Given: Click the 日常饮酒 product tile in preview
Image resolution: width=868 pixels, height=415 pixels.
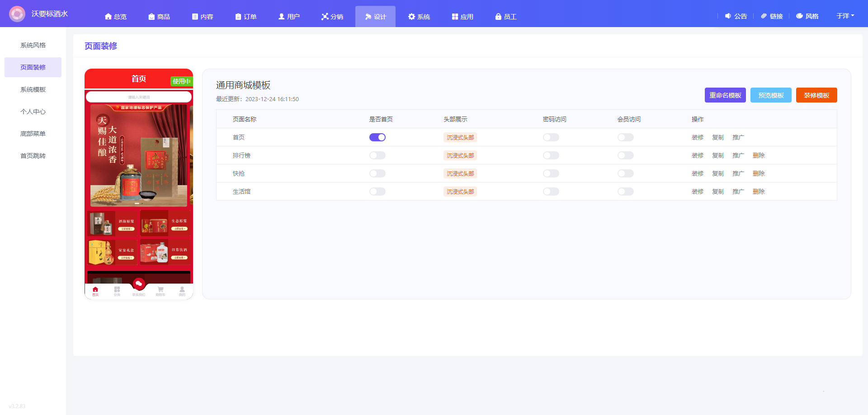Looking at the screenshot, I should (x=165, y=252).
